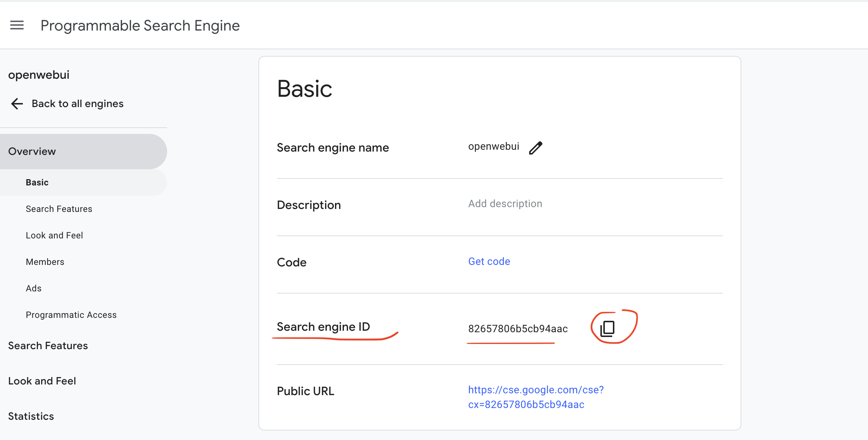Click the Search engine ID label

click(x=323, y=327)
